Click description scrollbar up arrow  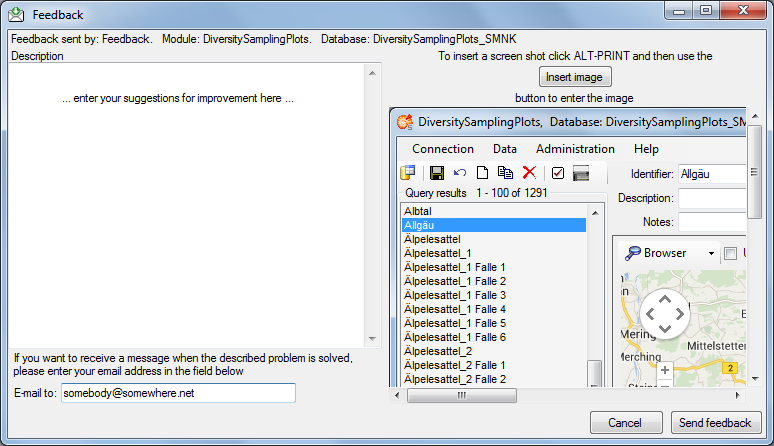click(x=373, y=73)
